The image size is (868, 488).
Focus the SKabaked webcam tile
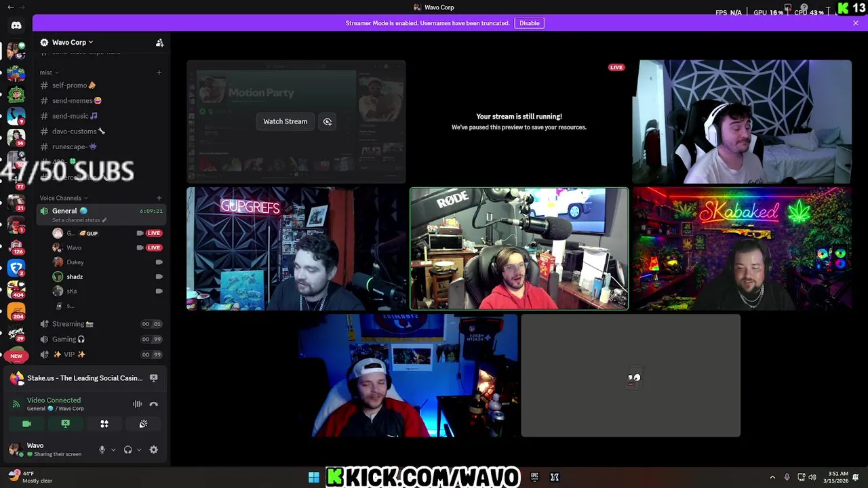pos(741,249)
